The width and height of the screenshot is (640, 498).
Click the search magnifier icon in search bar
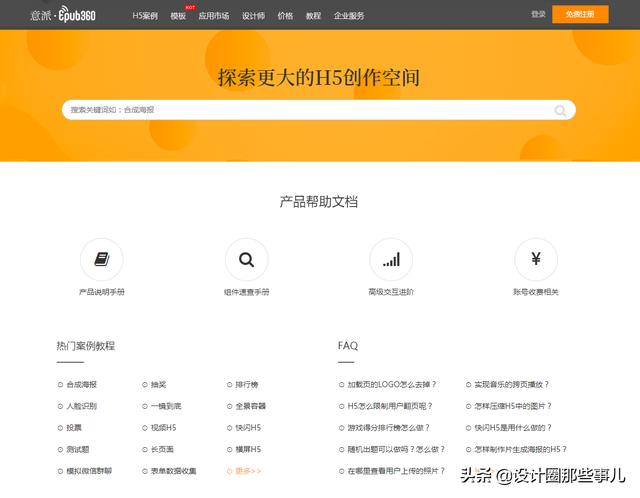point(561,110)
